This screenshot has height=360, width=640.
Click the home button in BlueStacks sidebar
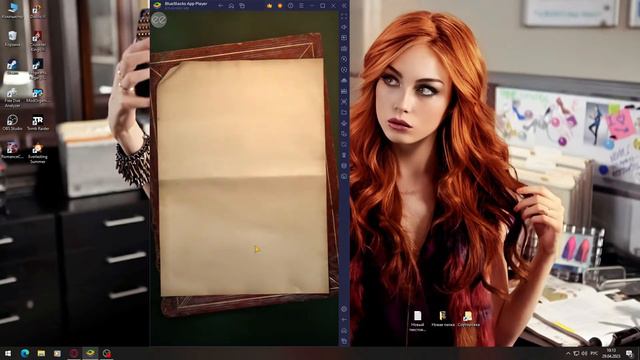[x=344, y=330]
